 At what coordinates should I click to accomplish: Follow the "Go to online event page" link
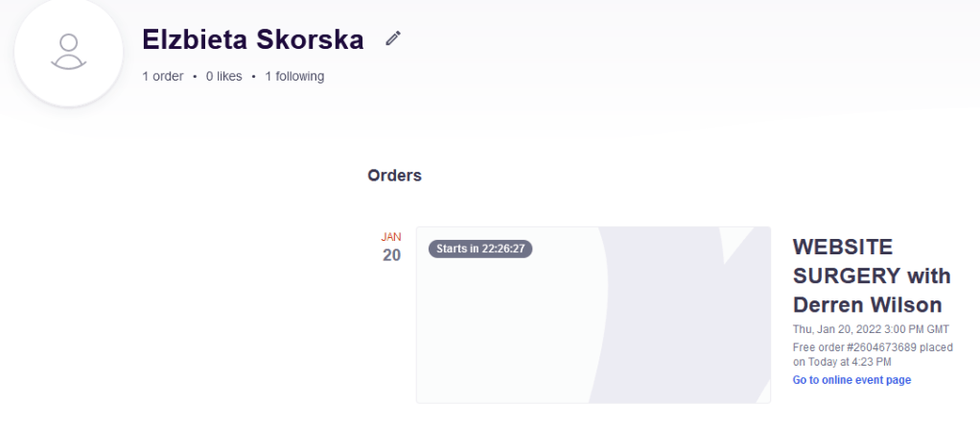[x=852, y=380]
